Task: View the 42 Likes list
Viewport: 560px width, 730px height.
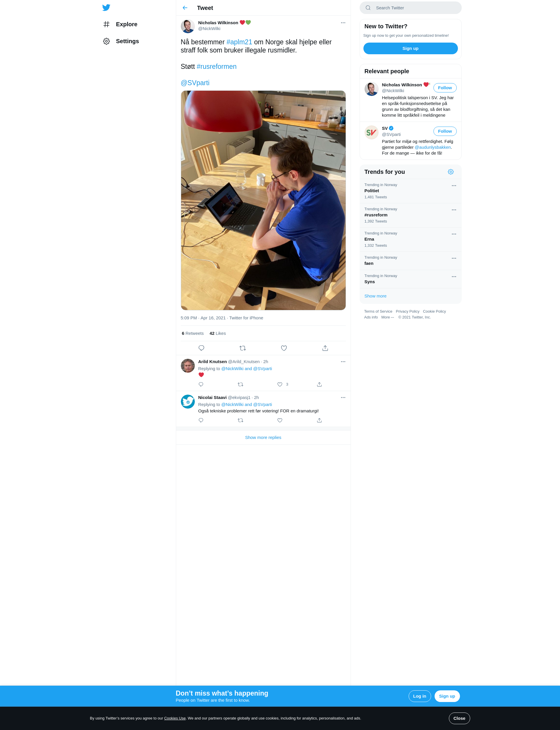Action: click(x=218, y=333)
